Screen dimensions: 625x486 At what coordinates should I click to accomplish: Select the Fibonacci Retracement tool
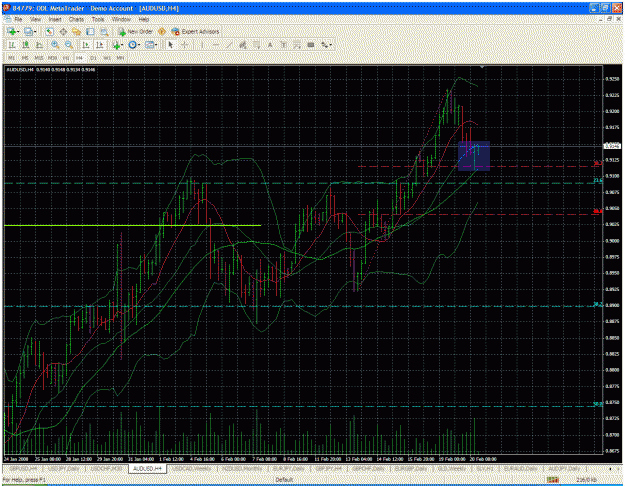pyautogui.click(x=257, y=45)
